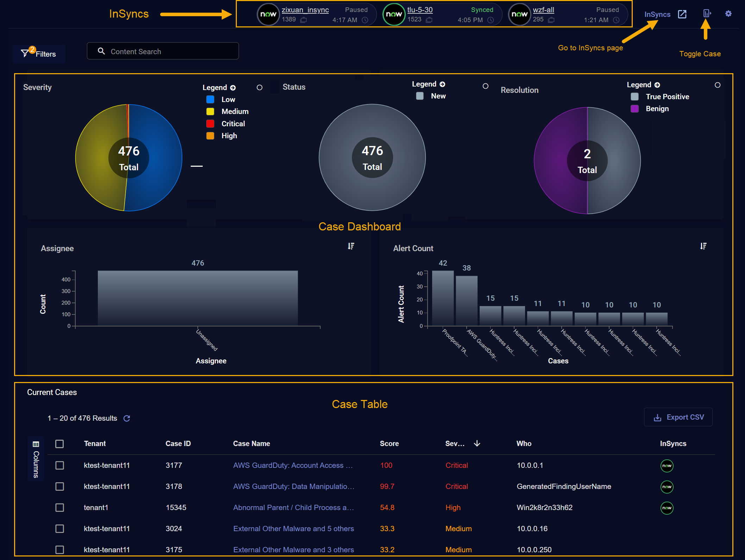Click InSync icon for case 3177

tap(667, 466)
